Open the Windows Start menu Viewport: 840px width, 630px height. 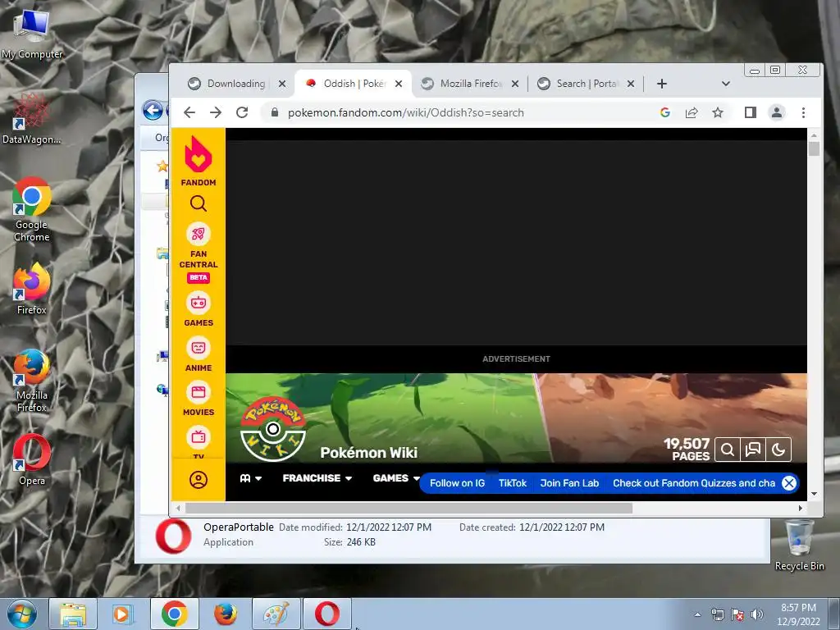[22, 614]
